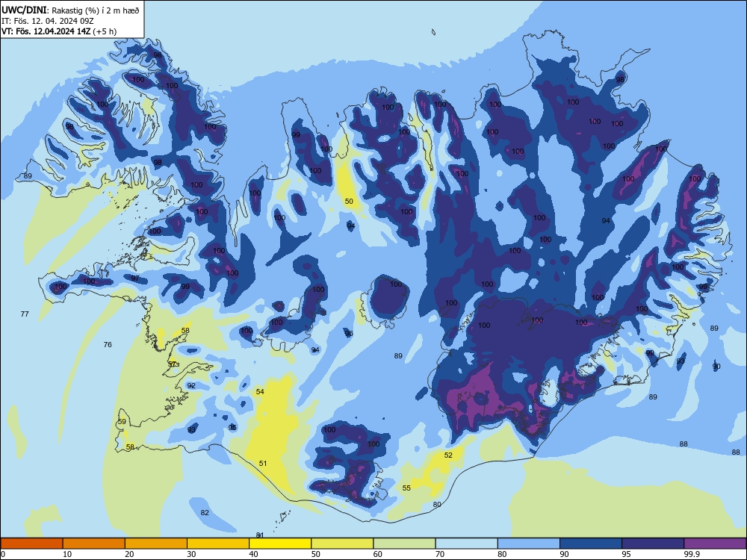
Task: Click the legend tick label '30'
Action: pos(191,554)
